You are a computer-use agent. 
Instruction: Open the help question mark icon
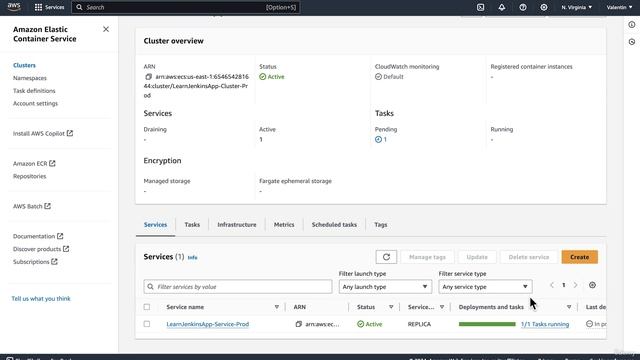523,7
